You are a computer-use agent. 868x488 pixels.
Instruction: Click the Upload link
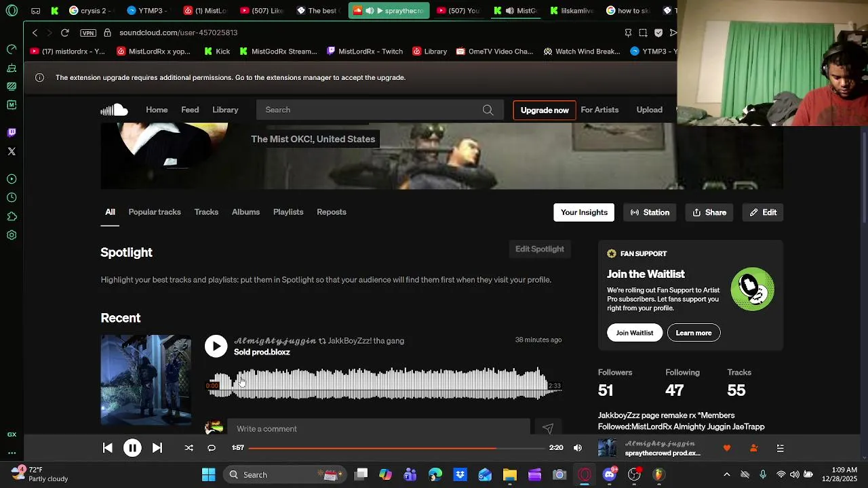(649, 110)
